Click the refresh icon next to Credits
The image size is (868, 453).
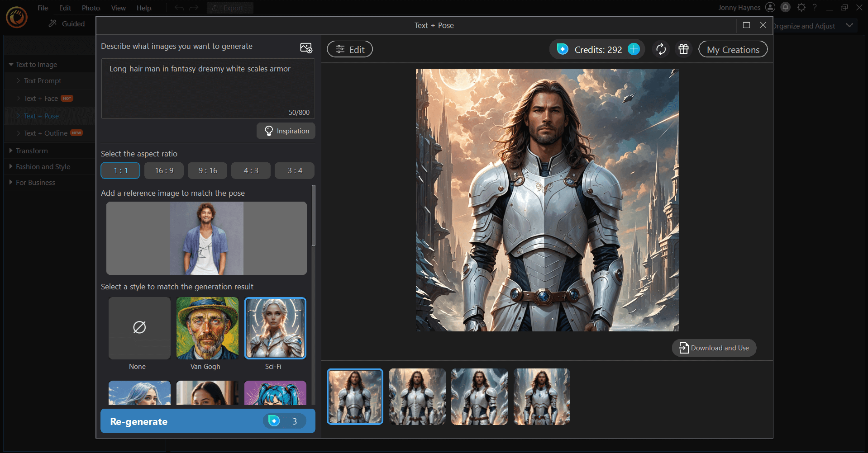pyautogui.click(x=661, y=49)
